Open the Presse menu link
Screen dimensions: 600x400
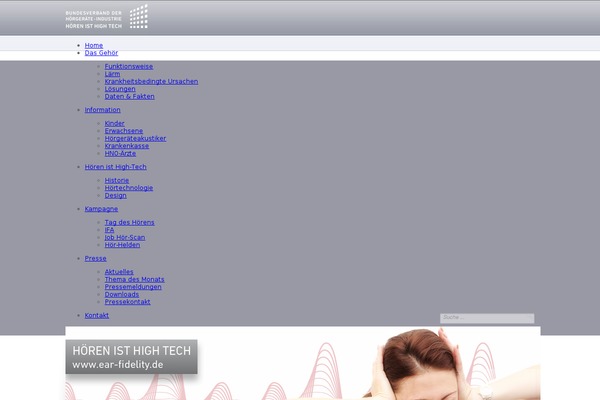tap(95, 258)
